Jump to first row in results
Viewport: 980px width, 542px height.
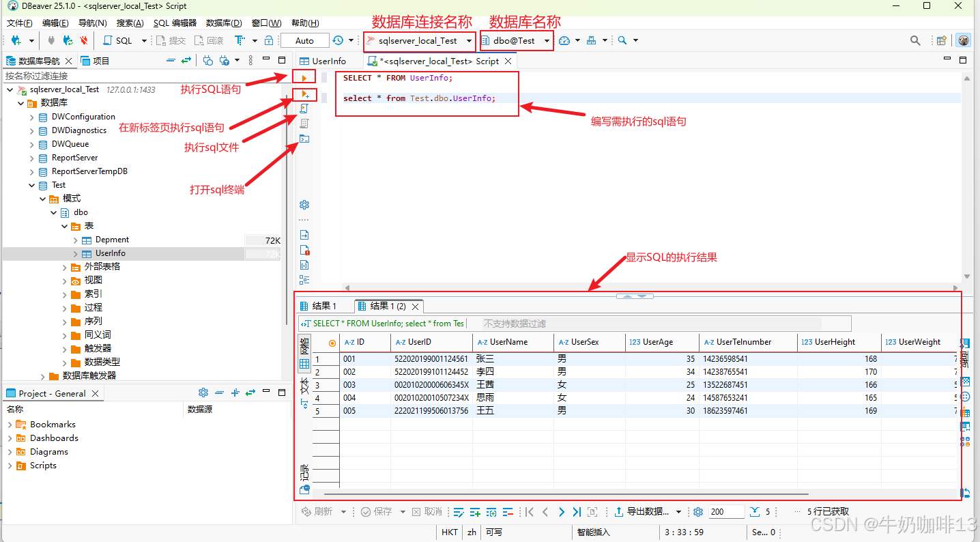coord(530,511)
